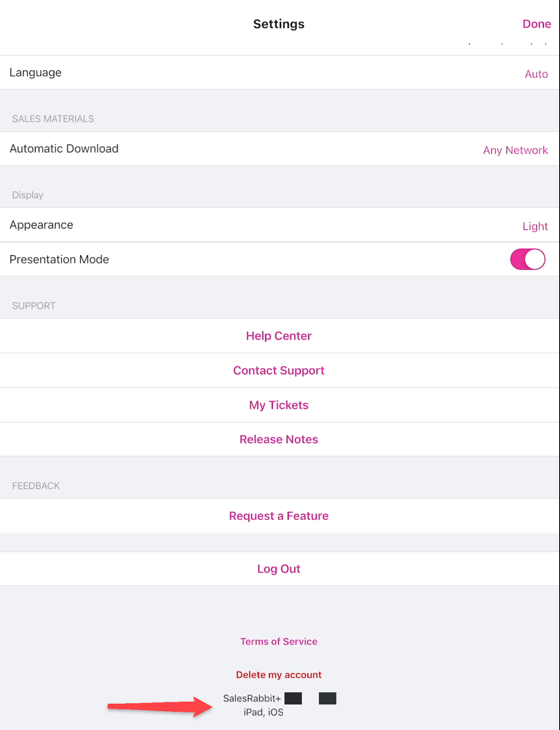
Task: Change Automatic Download Any Network setting
Action: 515,150
